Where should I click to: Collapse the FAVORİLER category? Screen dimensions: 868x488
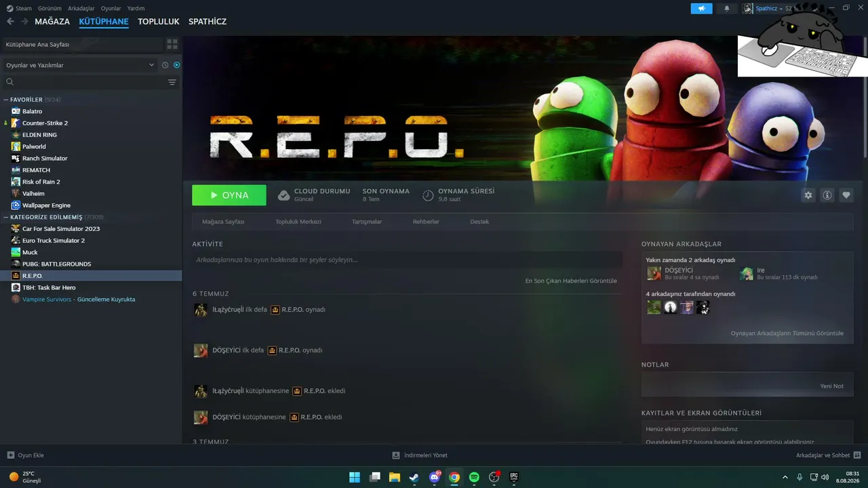point(7,100)
